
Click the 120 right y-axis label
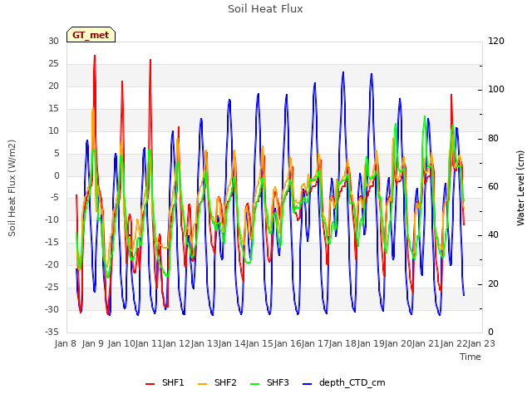[x=496, y=41]
